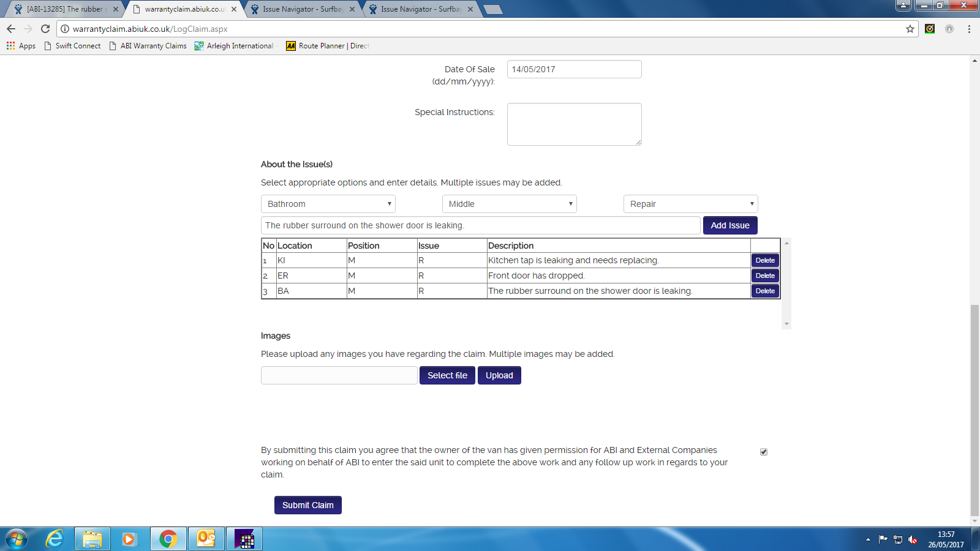Click the Add Issue button
Image resolution: width=980 pixels, height=551 pixels.
(x=730, y=225)
